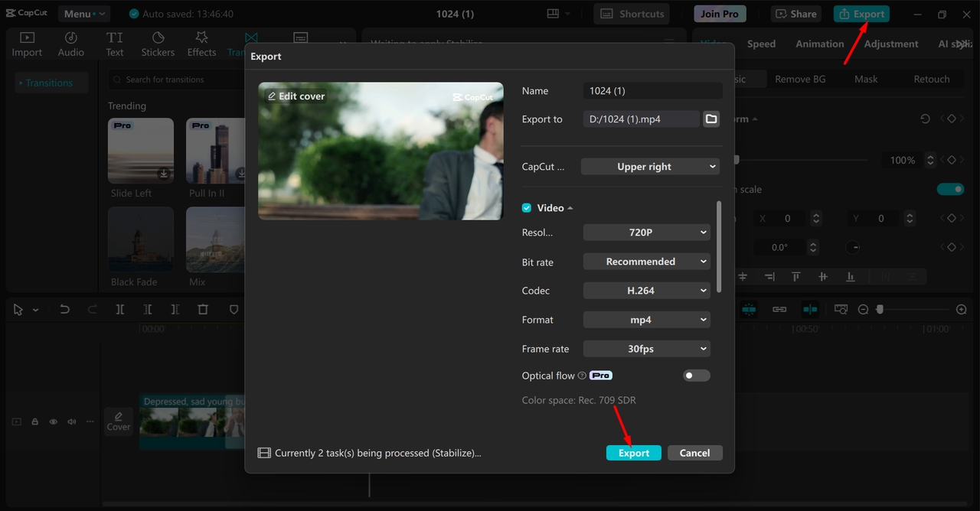Open the Stickers tab

(158, 44)
